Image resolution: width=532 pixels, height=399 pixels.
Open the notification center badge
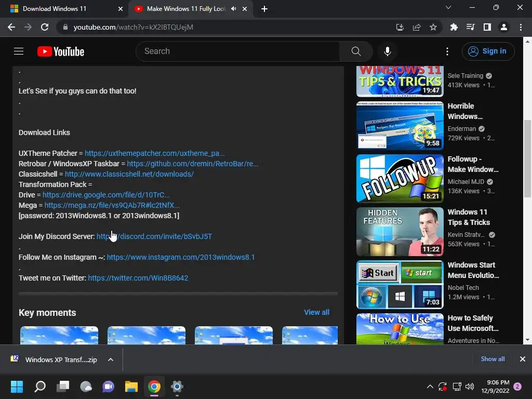(x=517, y=387)
